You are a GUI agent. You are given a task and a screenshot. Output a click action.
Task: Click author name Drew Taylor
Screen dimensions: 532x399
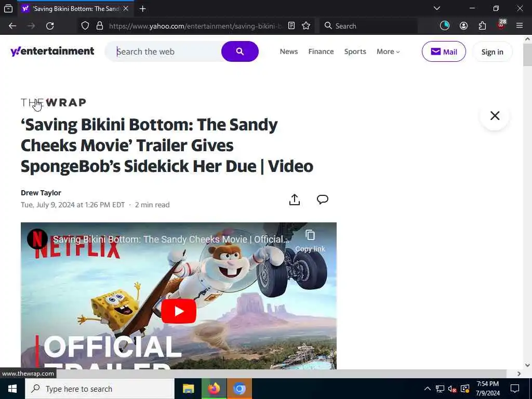pos(41,193)
